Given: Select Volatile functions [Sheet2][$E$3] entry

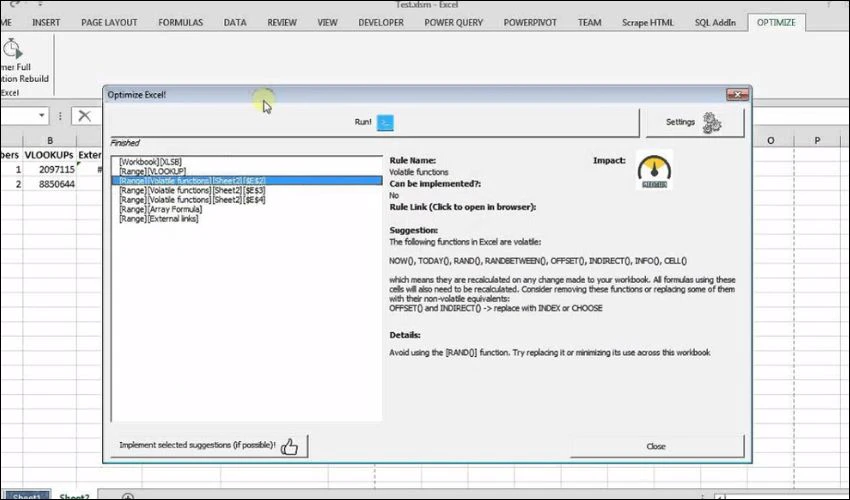Looking at the screenshot, I should click(x=247, y=190).
